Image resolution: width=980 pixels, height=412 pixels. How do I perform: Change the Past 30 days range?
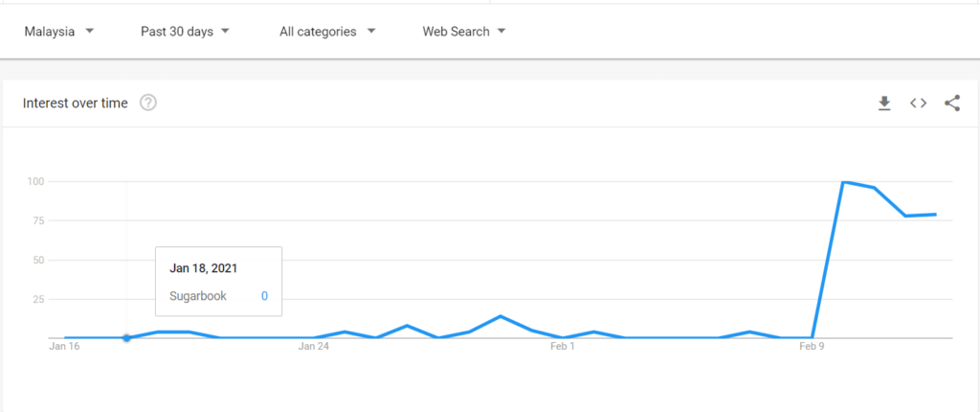point(185,32)
